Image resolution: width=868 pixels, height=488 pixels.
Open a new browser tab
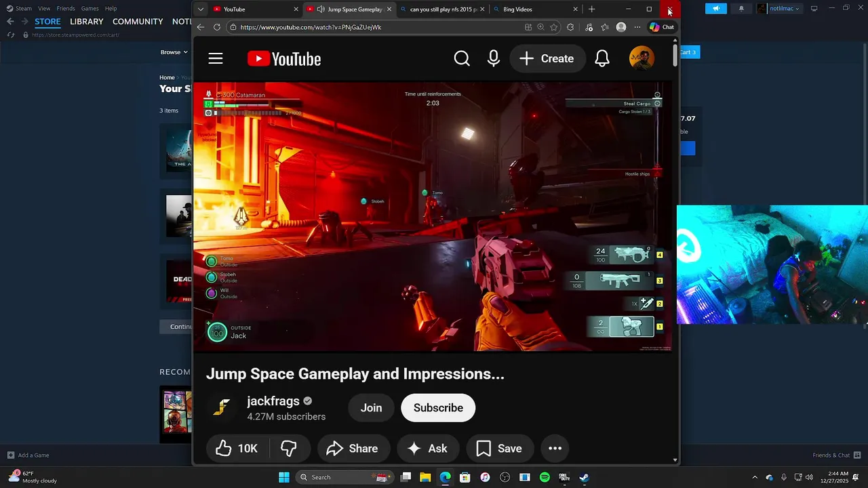click(591, 9)
